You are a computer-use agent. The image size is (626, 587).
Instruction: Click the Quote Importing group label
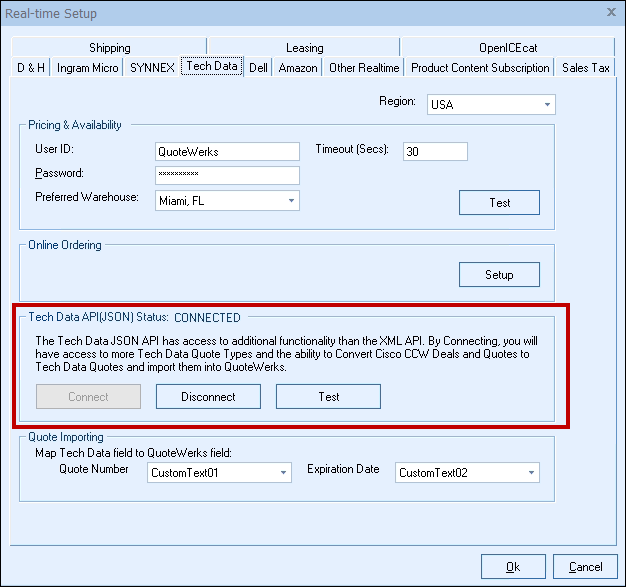pos(66,437)
